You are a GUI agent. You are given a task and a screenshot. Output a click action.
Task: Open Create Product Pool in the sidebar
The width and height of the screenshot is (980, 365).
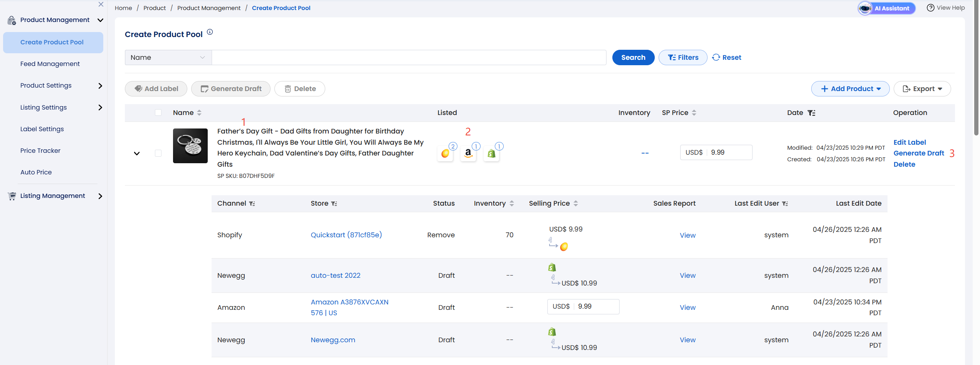click(53, 42)
